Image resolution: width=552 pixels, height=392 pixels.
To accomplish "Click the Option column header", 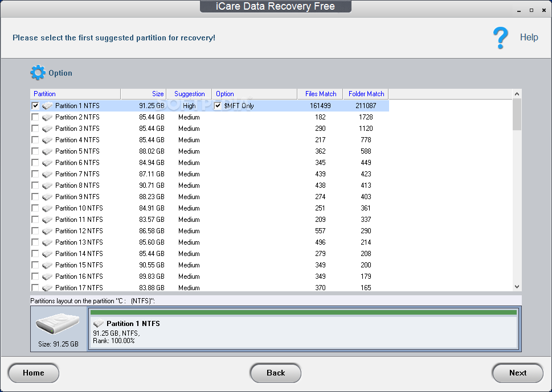I will pos(255,94).
